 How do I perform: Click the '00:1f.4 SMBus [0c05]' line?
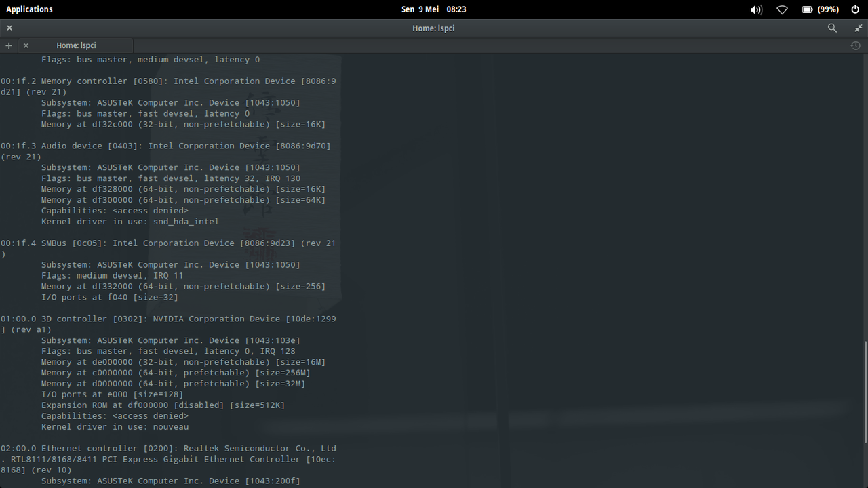pyautogui.click(x=168, y=243)
